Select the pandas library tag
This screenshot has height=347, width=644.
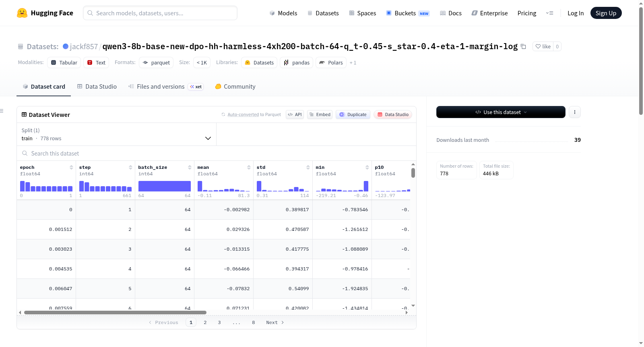tap(297, 62)
